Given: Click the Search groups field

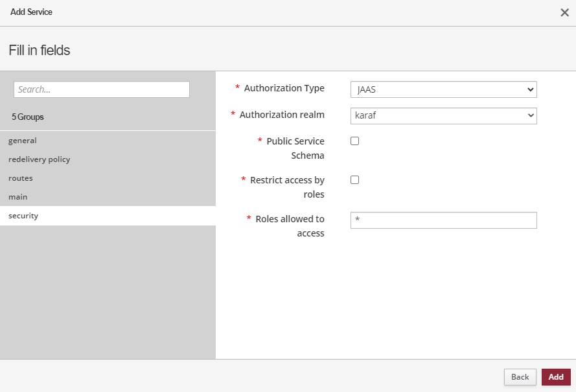Looking at the screenshot, I should [x=100, y=89].
